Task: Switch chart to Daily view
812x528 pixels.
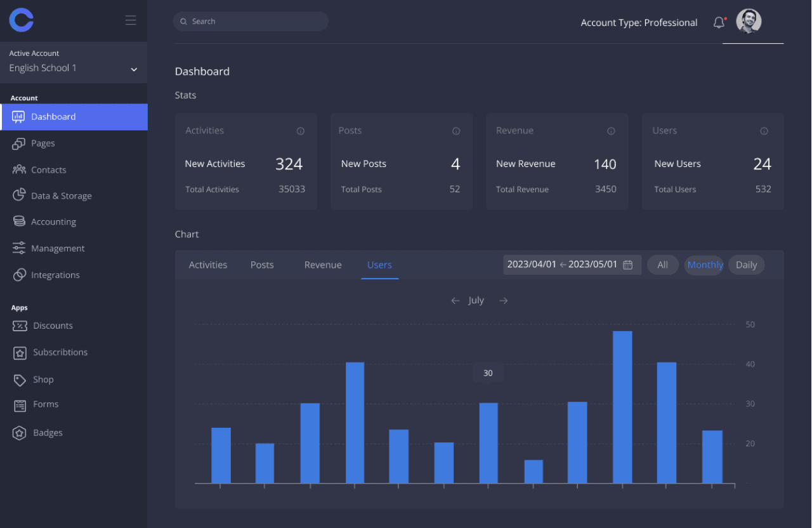Action: click(746, 265)
